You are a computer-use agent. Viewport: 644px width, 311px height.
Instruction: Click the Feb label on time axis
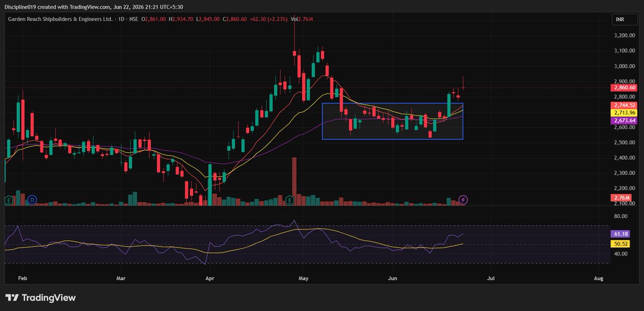[22, 279]
